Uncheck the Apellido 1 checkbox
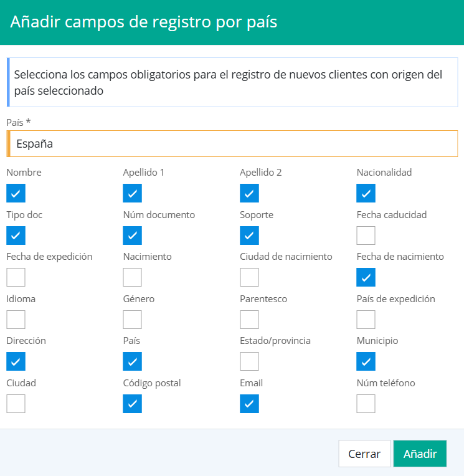464x476 pixels. (x=133, y=194)
